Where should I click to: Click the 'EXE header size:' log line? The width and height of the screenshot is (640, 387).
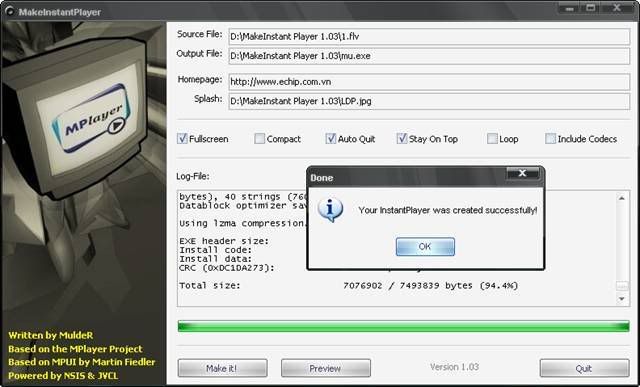(x=224, y=241)
